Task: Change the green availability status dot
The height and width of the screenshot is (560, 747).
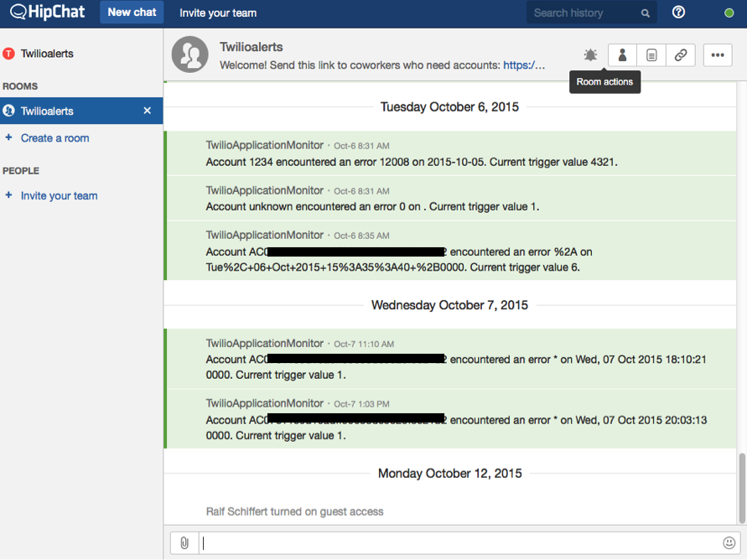Action: click(x=729, y=13)
